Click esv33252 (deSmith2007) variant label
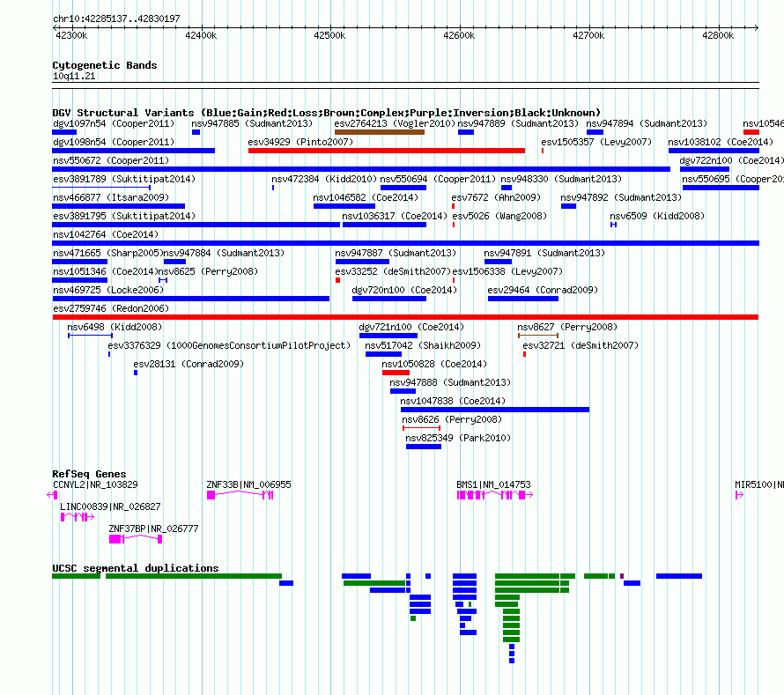This screenshot has width=784, height=695. (x=393, y=271)
